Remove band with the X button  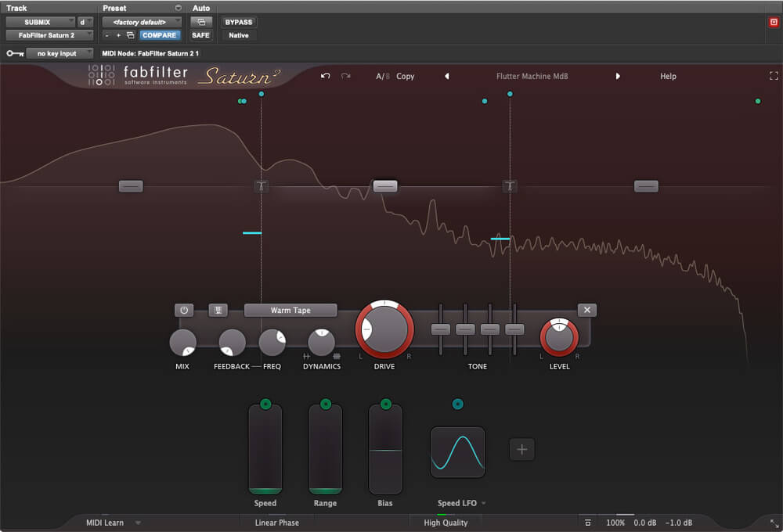(587, 311)
